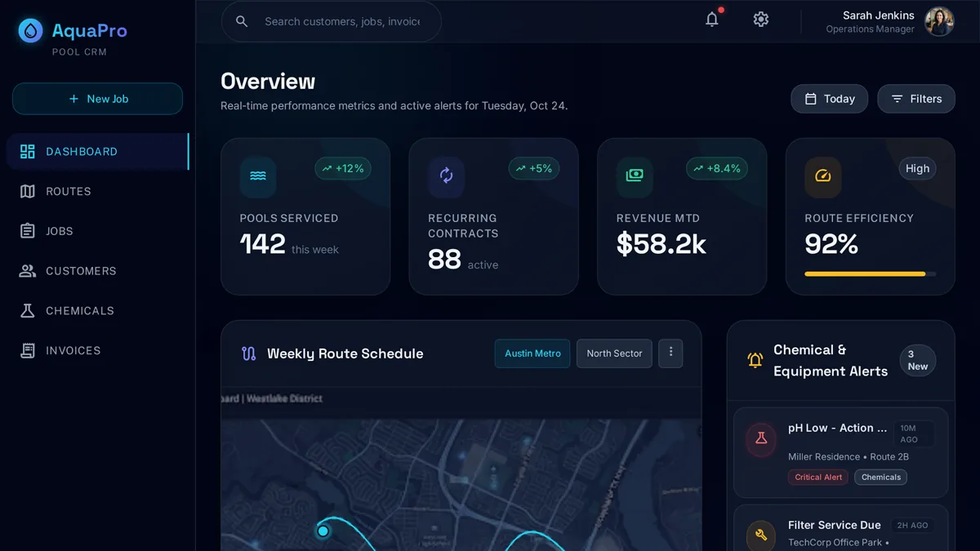
Task: Click the route start marker on map
Action: click(323, 531)
